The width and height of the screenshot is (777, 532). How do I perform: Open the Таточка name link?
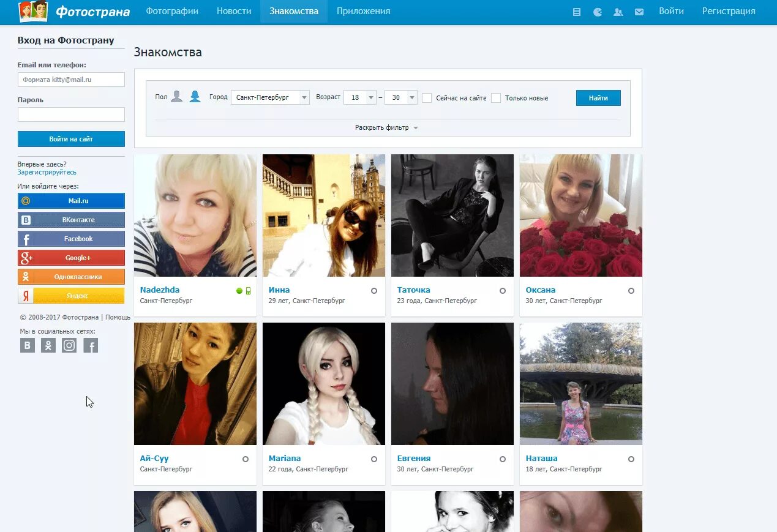414,290
